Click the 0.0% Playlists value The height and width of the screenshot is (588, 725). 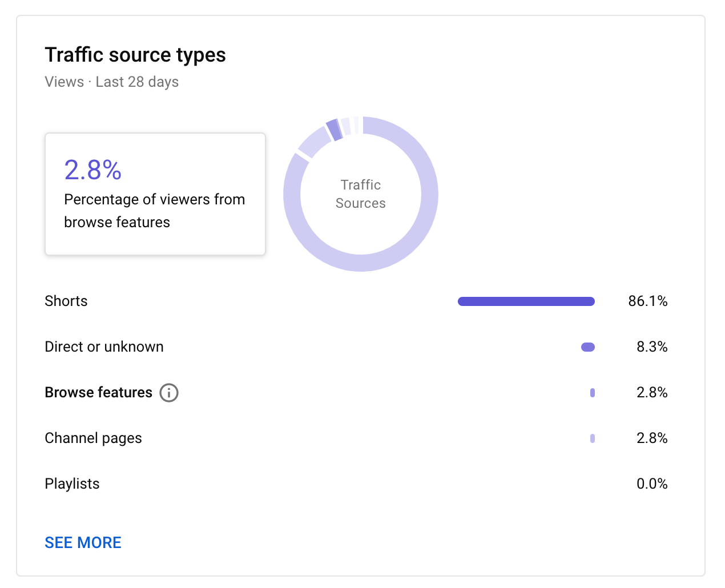(652, 484)
